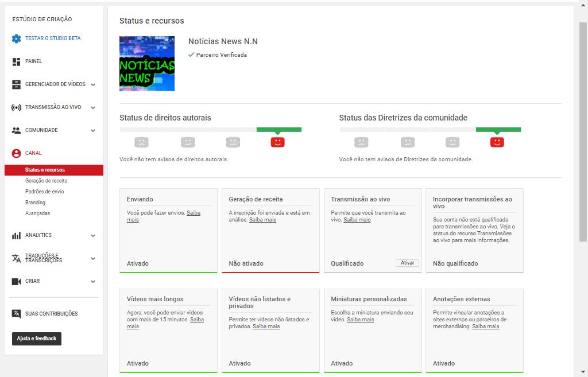Click the sad gray face under community guidelines status

click(361, 142)
